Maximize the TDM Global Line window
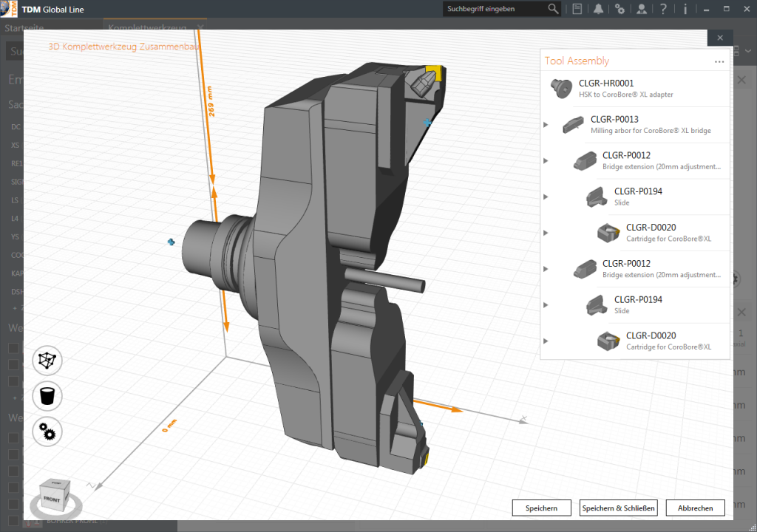757x532 pixels. [x=727, y=9]
